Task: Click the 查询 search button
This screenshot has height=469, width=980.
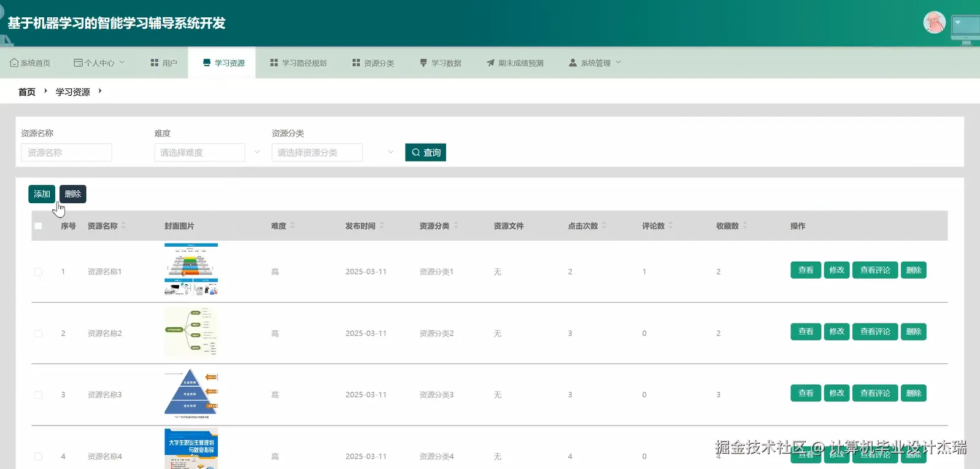Action: [x=425, y=152]
